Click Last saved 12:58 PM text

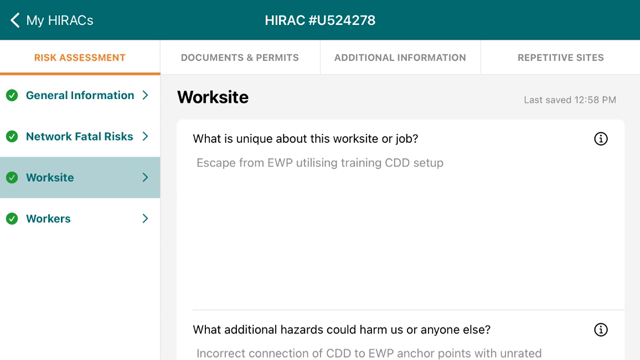coord(570,100)
